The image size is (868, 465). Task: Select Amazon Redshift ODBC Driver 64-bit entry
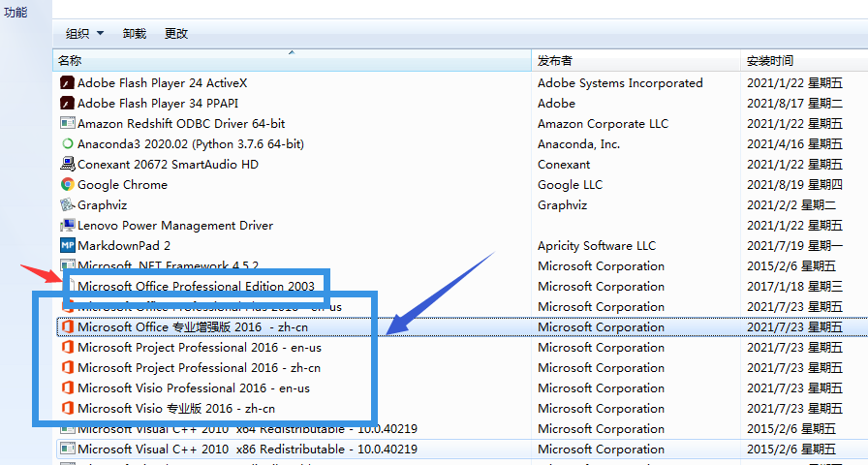(x=181, y=124)
